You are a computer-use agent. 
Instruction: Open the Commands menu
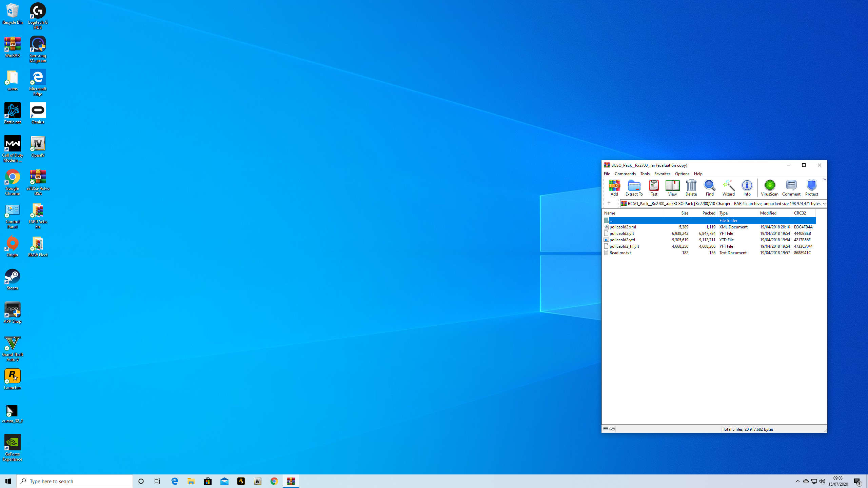tap(625, 174)
